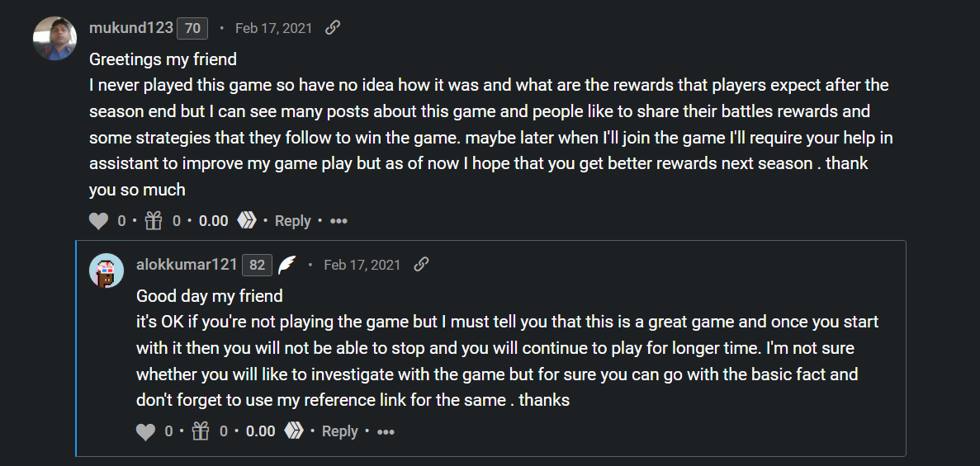Like mukund123's comment with the heart icon
Image resolution: width=980 pixels, height=466 pixels.
pyautogui.click(x=99, y=221)
